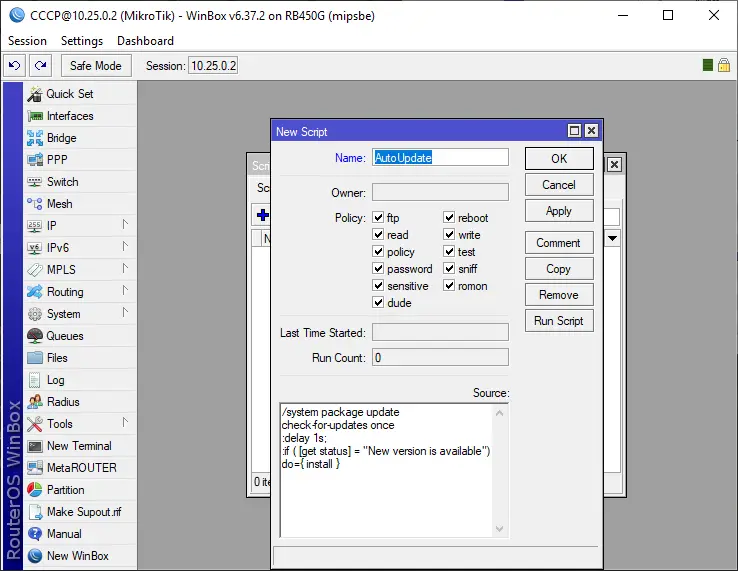Uncheck the dude policy checkbox
This screenshot has width=738, height=571.
(378, 302)
